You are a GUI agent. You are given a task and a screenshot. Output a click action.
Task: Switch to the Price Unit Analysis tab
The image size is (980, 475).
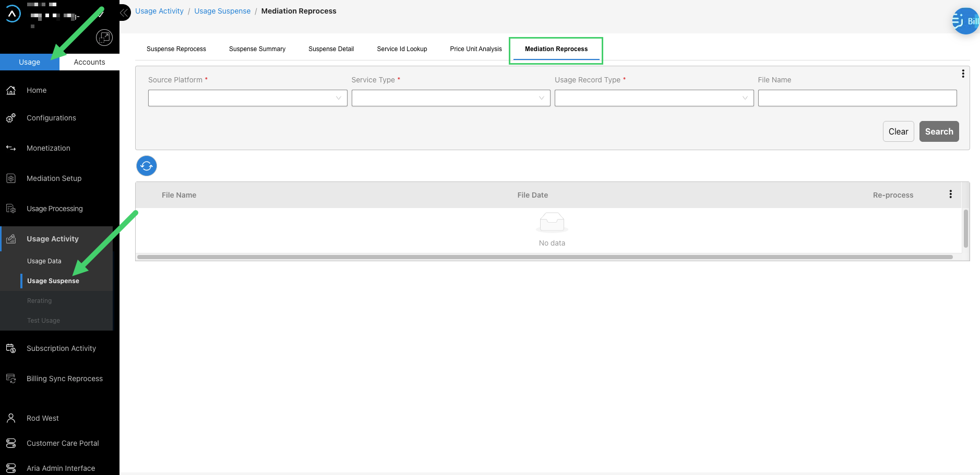pyautogui.click(x=476, y=49)
